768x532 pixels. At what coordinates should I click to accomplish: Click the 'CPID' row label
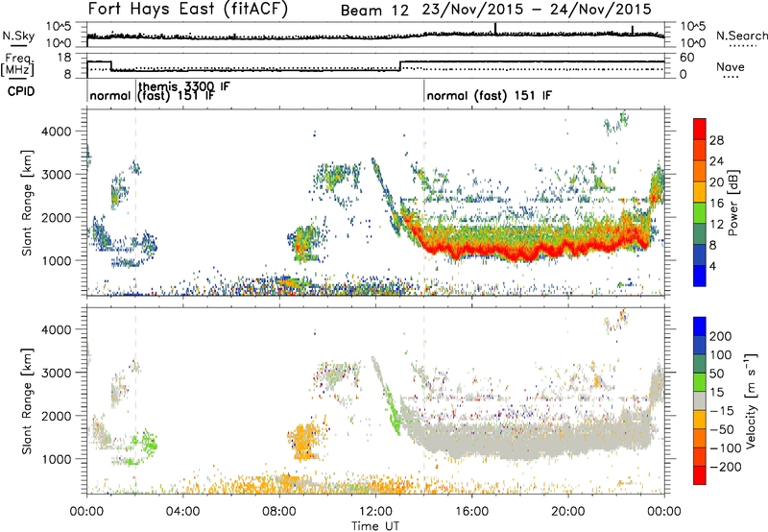pyautogui.click(x=21, y=91)
